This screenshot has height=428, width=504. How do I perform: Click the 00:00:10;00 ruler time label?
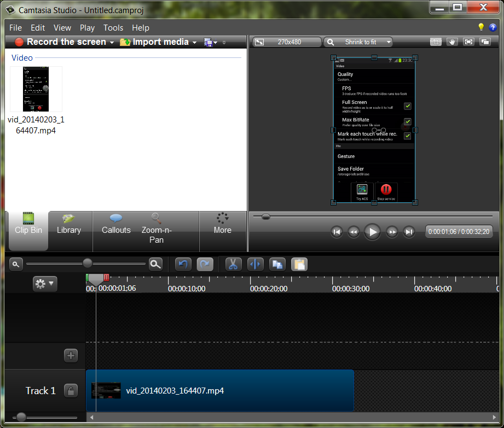[187, 289]
